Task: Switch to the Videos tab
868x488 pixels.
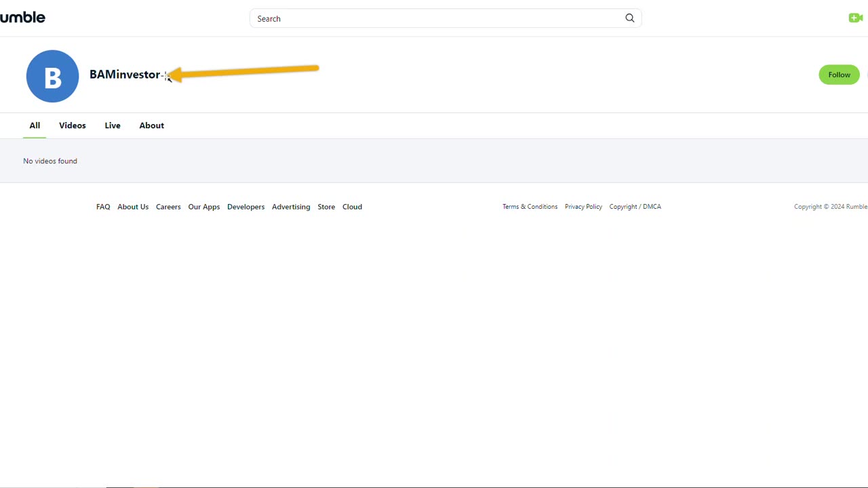Action: [73, 125]
